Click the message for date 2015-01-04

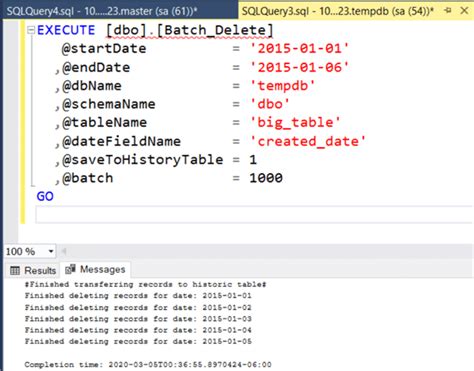(138, 330)
